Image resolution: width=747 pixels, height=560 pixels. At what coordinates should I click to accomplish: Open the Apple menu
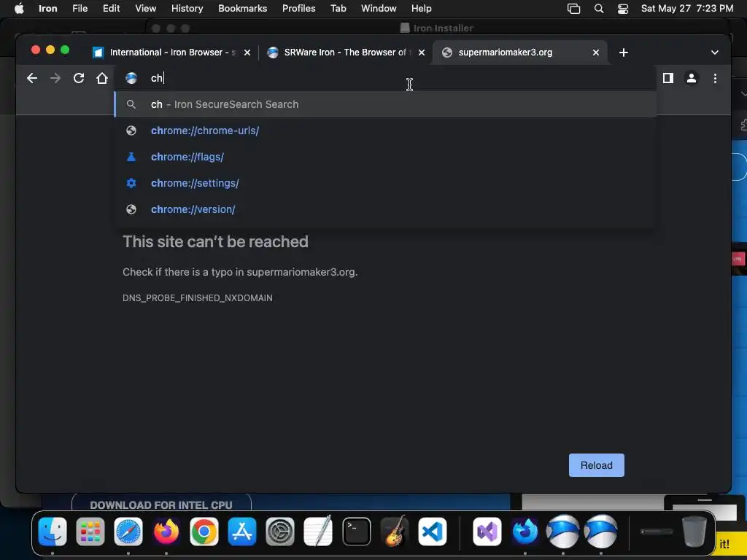click(x=19, y=9)
